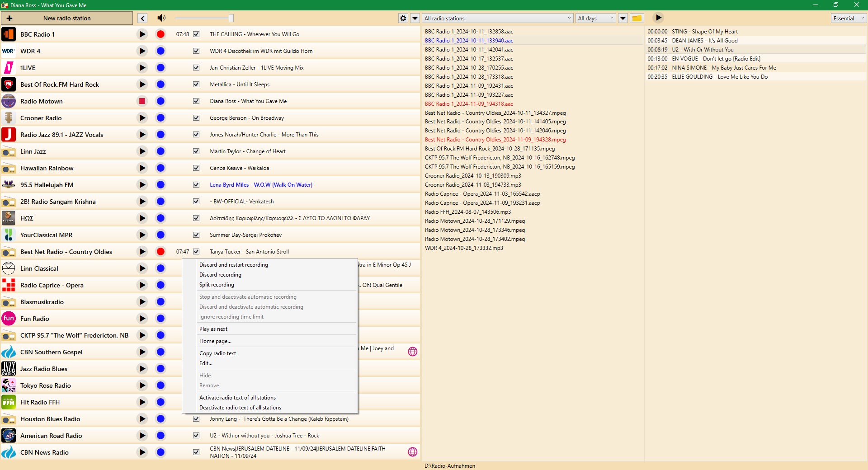Toggle radio text checkbox for BBC Radio 1
Image resolution: width=868 pixels, height=470 pixels.
pos(196,34)
